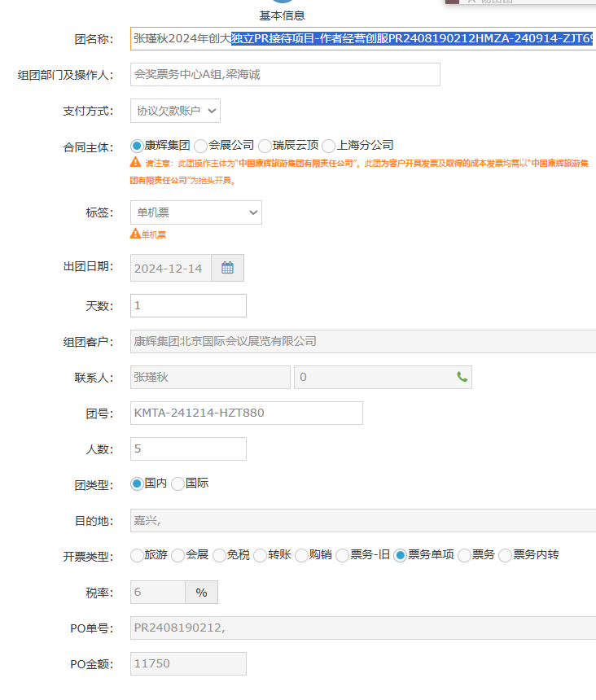
Task: Click the percent sign beside 税率
Action: click(201, 593)
